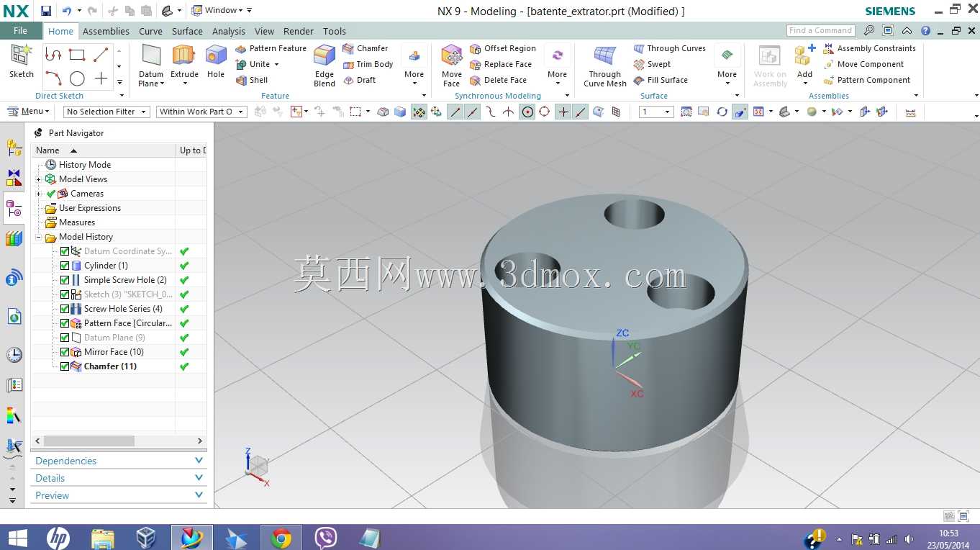980x550 pixels.
Task: Toggle checkbox for Cylinder (1) feature
Action: 65,266
